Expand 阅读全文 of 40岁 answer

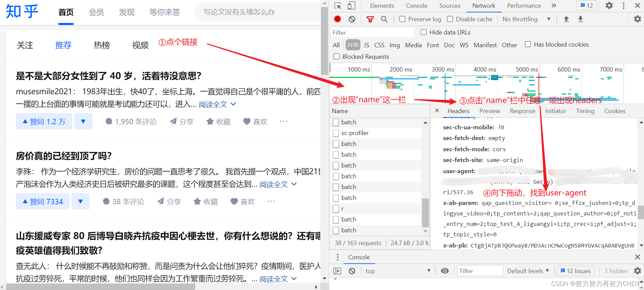click(x=217, y=104)
